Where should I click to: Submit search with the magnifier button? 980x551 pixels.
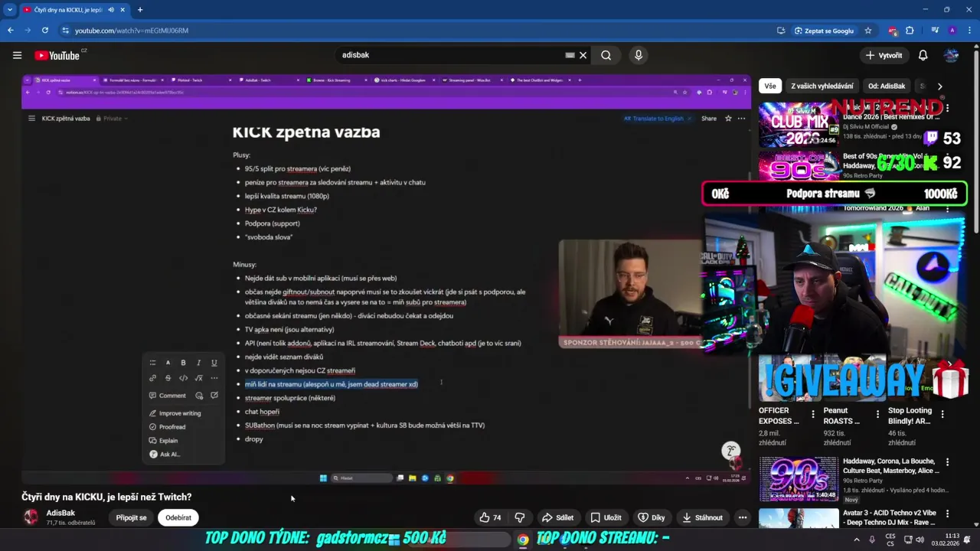tap(606, 55)
